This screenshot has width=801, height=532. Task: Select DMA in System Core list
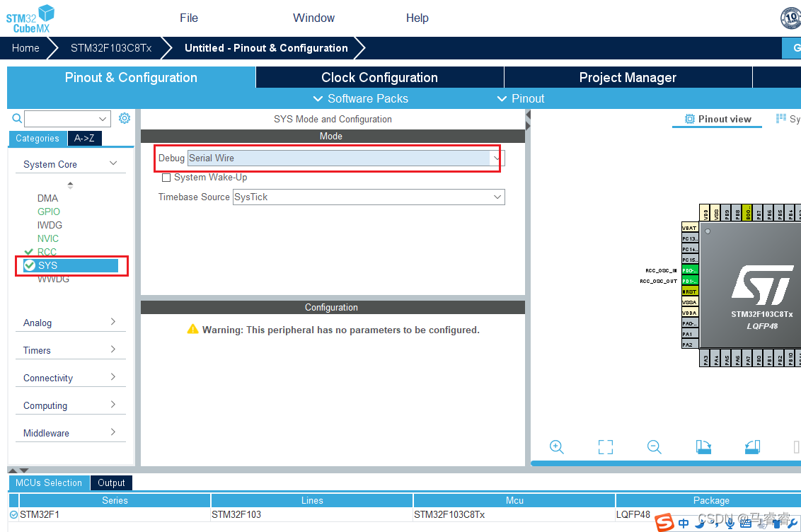47,198
